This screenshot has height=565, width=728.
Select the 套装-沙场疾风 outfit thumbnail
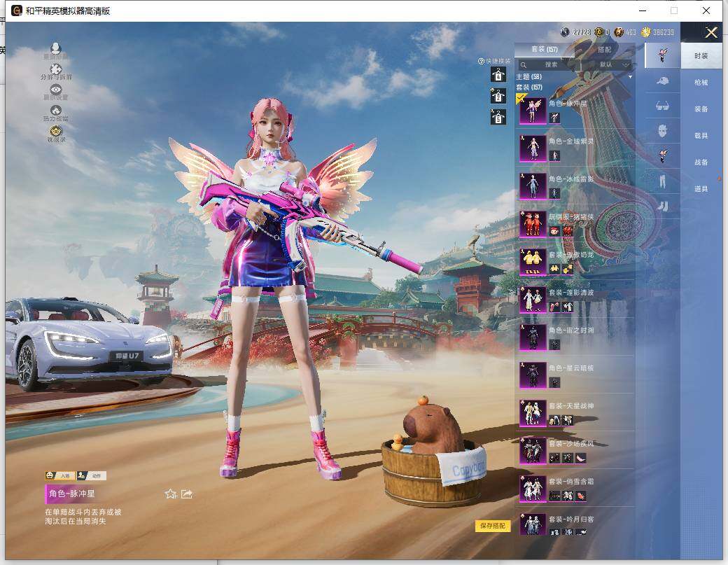[533, 451]
